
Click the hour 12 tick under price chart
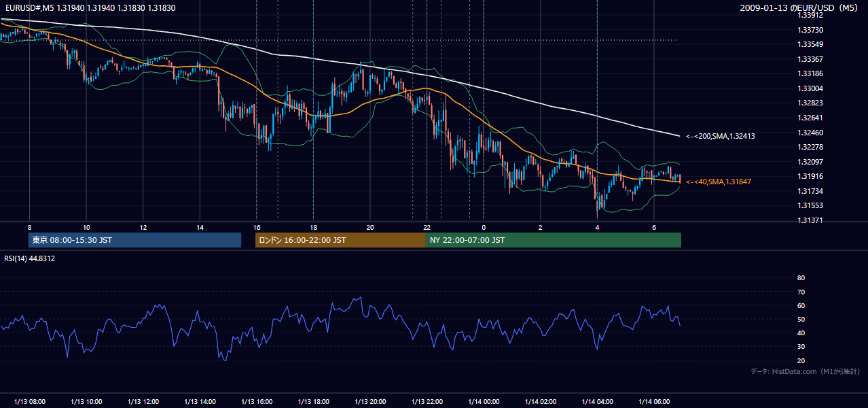point(143,227)
